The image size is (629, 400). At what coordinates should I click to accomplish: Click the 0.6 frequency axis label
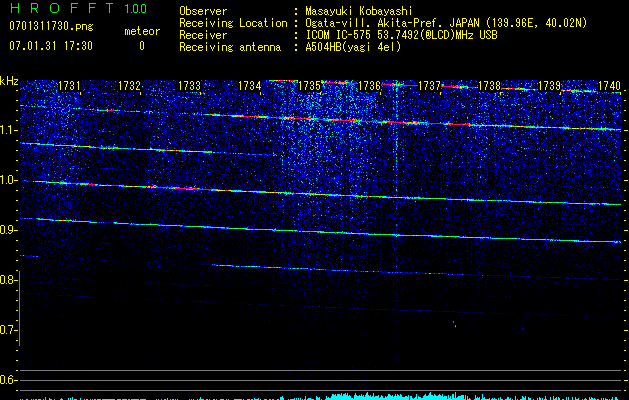pos(9,380)
